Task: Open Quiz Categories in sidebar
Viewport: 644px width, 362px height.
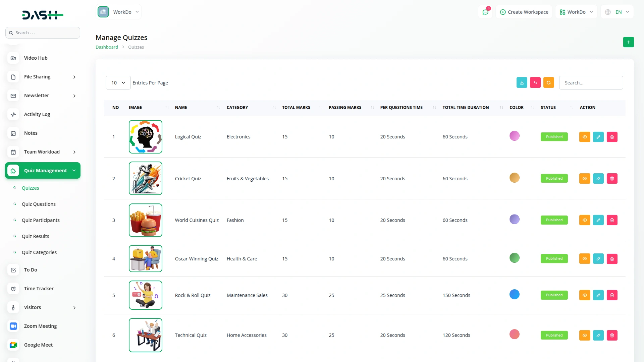Action: [39, 252]
